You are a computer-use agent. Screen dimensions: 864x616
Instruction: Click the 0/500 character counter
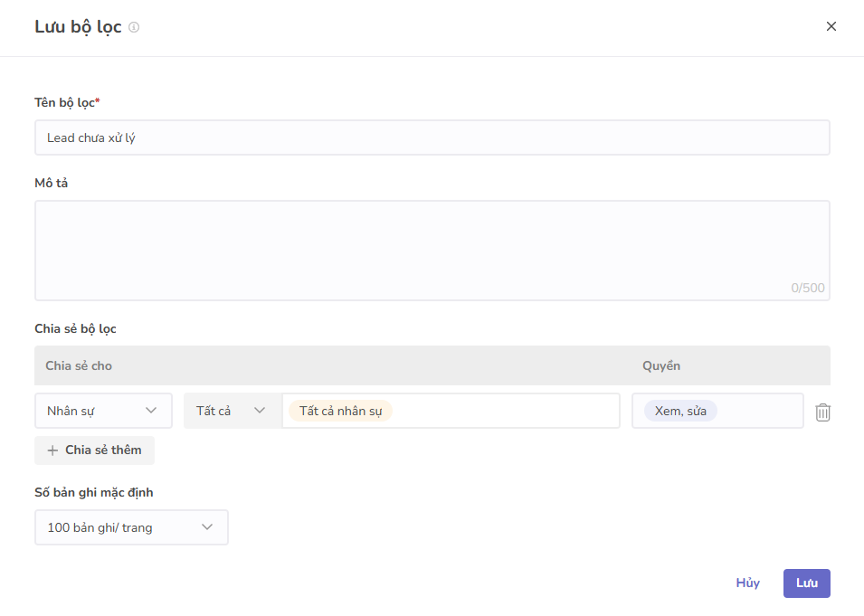click(x=807, y=289)
